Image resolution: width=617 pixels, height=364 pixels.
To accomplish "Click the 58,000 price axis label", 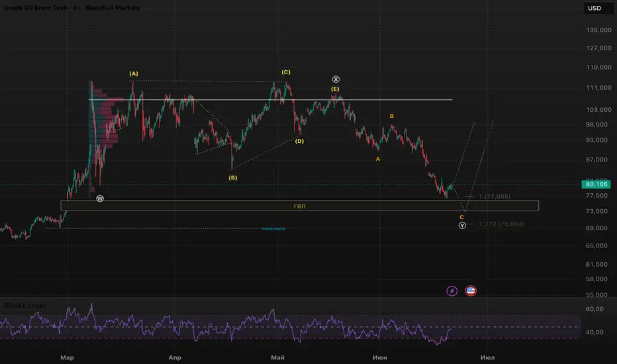I will (x=596, y=279).
